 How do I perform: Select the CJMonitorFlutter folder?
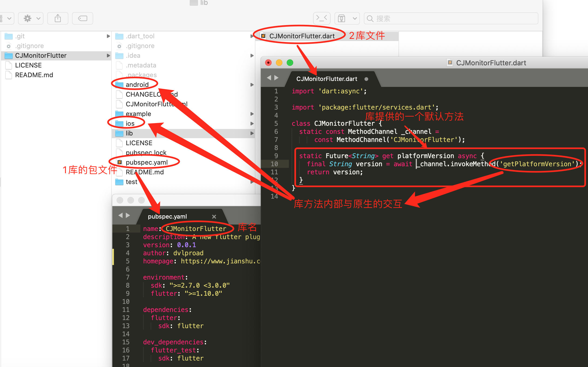coord(56,56)
